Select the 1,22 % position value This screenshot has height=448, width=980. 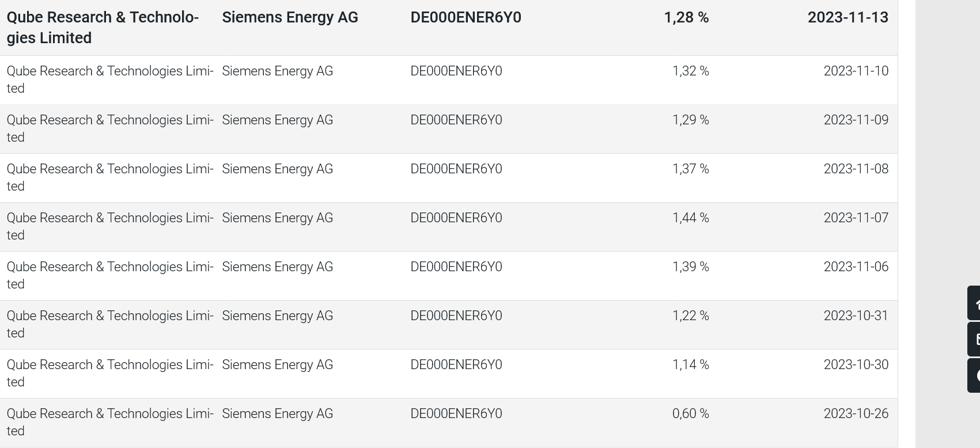(x=690, y=316)
